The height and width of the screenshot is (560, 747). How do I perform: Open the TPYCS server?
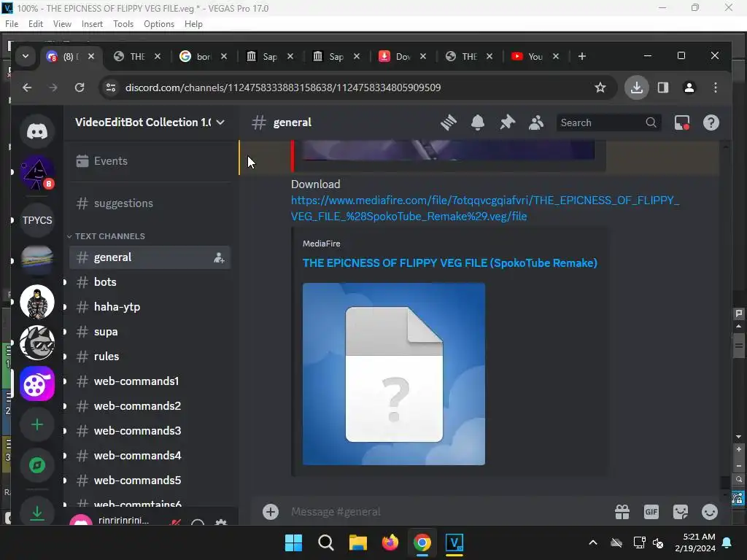[x=37, y=220]
